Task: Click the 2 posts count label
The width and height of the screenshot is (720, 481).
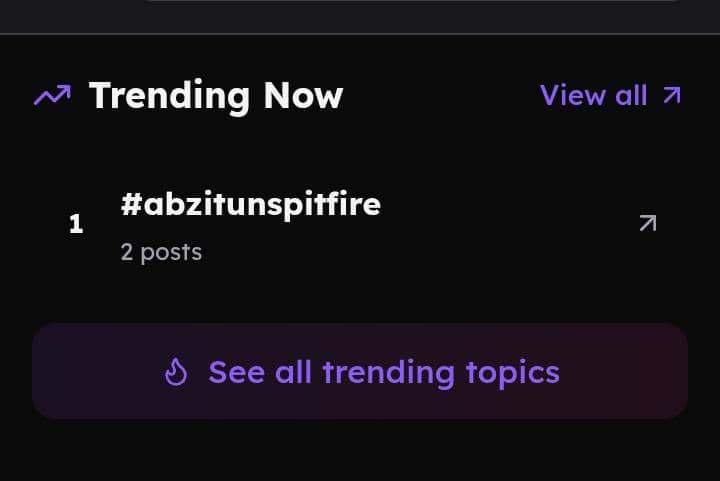Action: click(x=161, y=252)
